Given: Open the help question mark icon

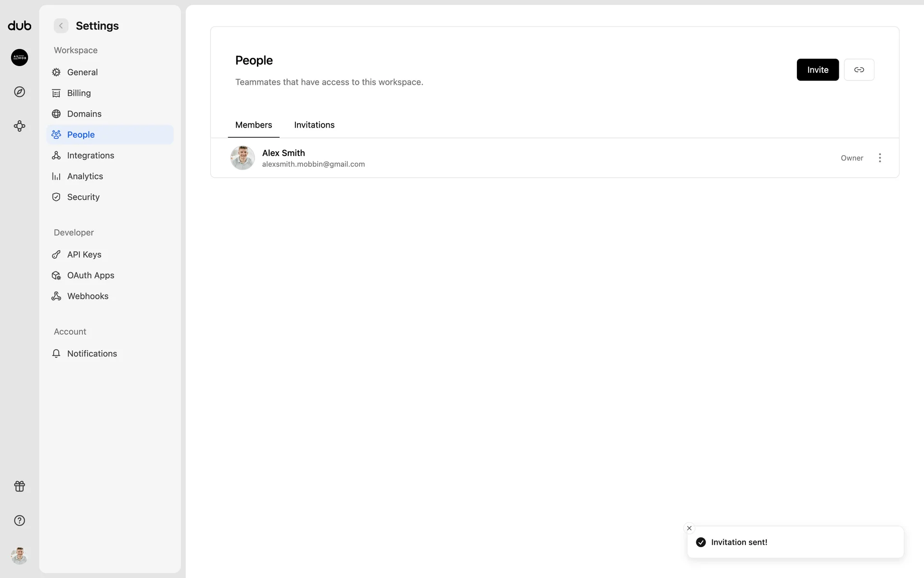Looking at the screenshot, I should [19, 521].
